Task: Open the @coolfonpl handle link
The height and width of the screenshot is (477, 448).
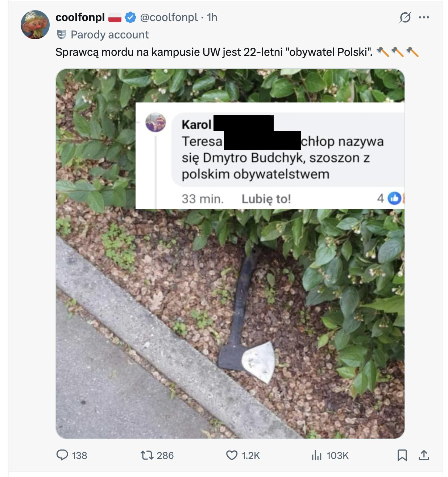Action: [169, 17]
